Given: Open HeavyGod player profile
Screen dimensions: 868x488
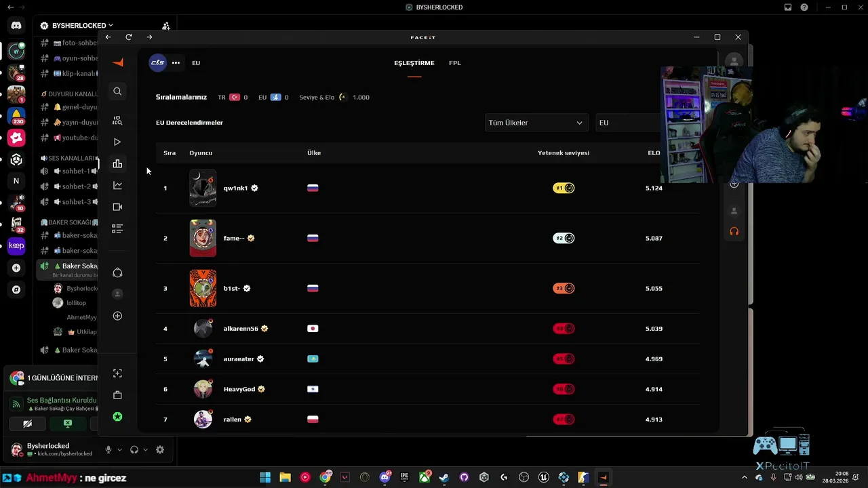Looking at the screenshot, I should pyautogui.click(x=239, y=389).
